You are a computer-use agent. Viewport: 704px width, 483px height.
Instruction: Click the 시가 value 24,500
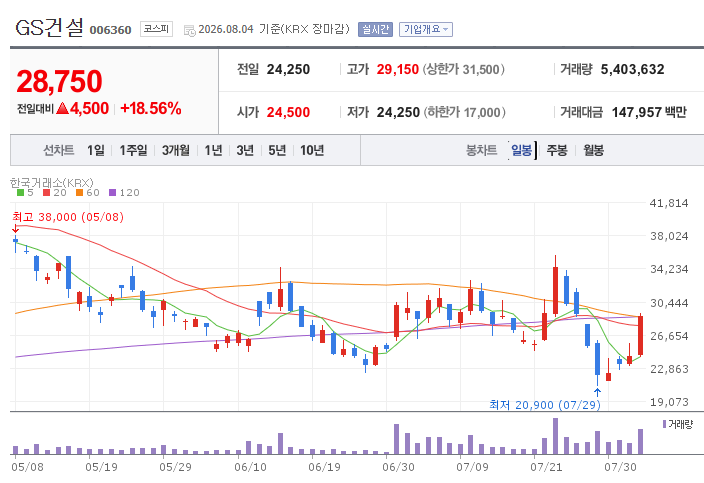coord(288,112)
